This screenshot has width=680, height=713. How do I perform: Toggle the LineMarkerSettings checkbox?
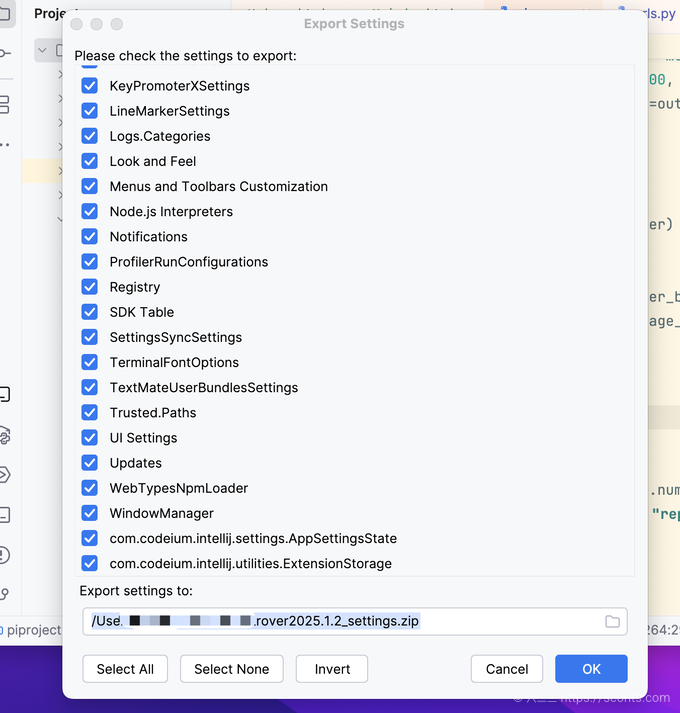coord(90,110)
